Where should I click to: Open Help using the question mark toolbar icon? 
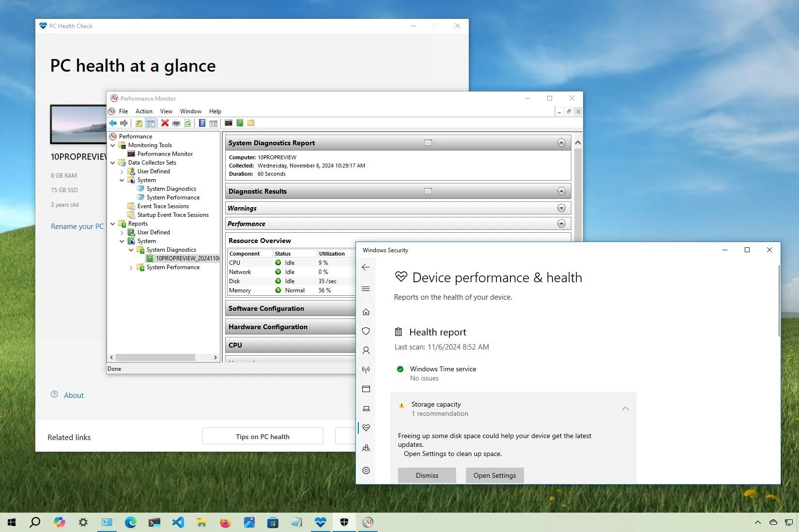[x=202, y=123]
